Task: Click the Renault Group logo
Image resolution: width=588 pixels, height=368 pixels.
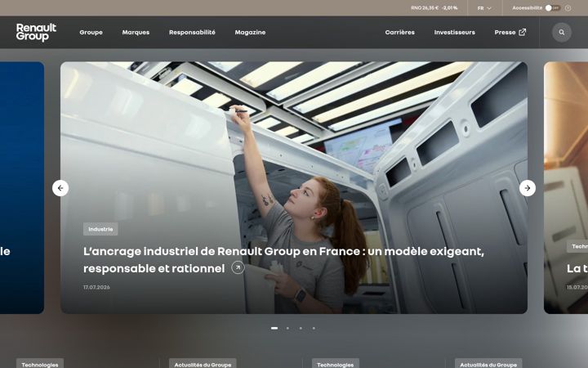Action: pos(36,32)
